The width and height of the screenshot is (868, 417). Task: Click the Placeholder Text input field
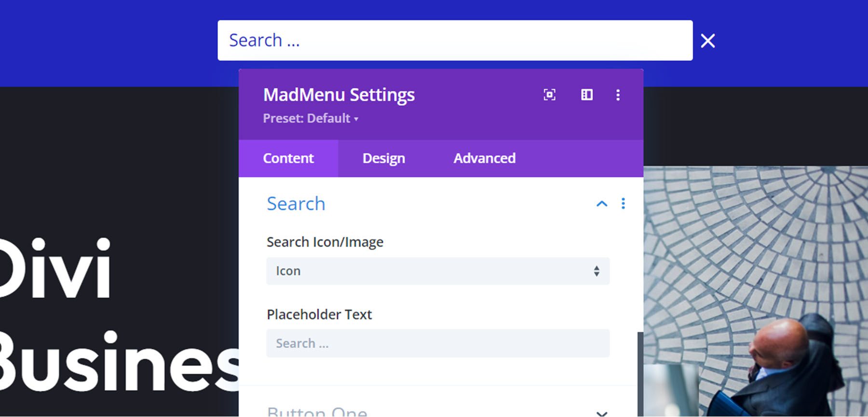point(438,343)
